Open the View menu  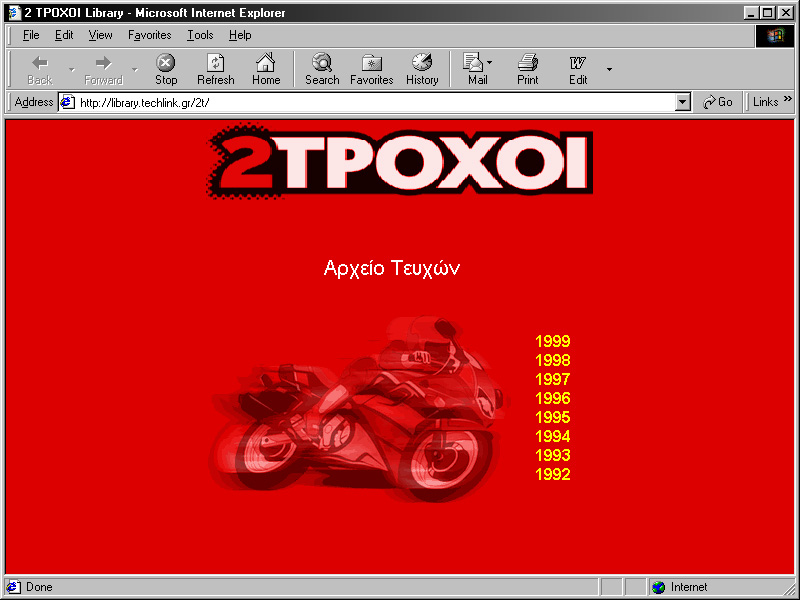click(100, 35)
